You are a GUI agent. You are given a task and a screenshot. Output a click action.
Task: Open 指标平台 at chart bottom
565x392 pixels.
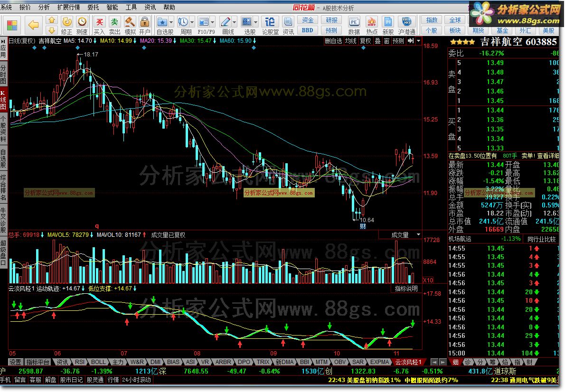(x=38, y=362)
